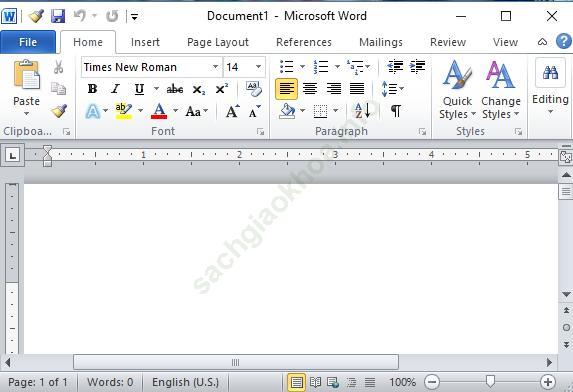Toggle Bold formatting on
The image size is (573, 392).
[92, 89]
